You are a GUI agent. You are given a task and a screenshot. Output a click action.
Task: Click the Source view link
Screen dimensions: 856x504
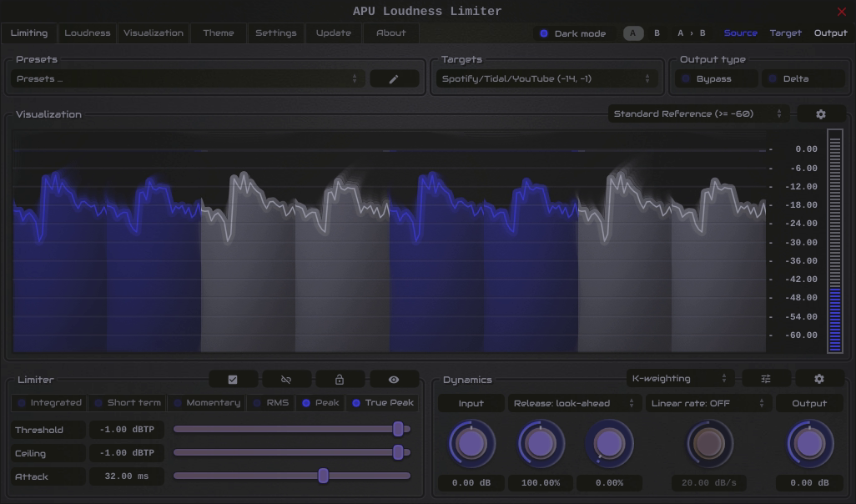tap(740, 33)
